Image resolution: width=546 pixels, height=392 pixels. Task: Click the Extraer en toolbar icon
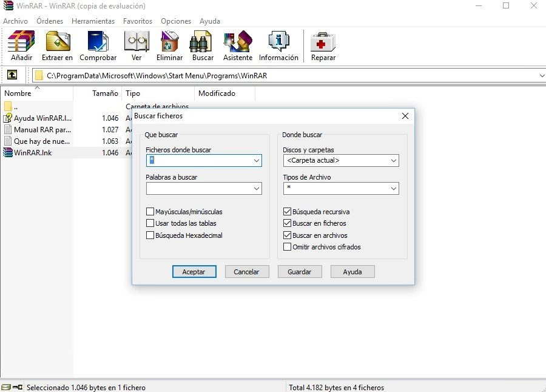[x=58, y=41]
